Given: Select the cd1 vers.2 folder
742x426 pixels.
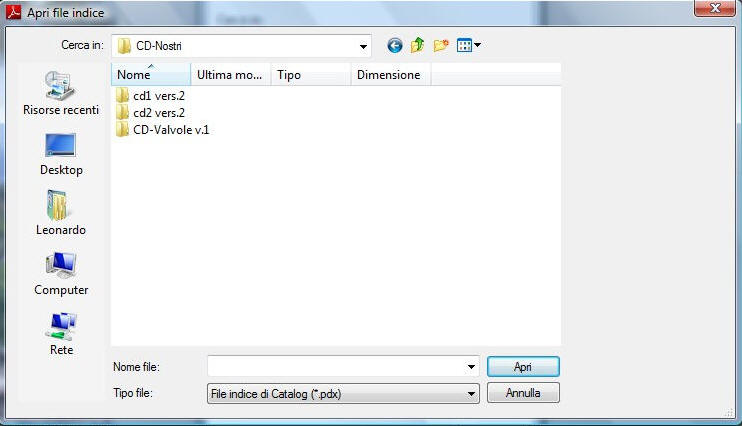Looking at the screenshot, I should point(150,96).
